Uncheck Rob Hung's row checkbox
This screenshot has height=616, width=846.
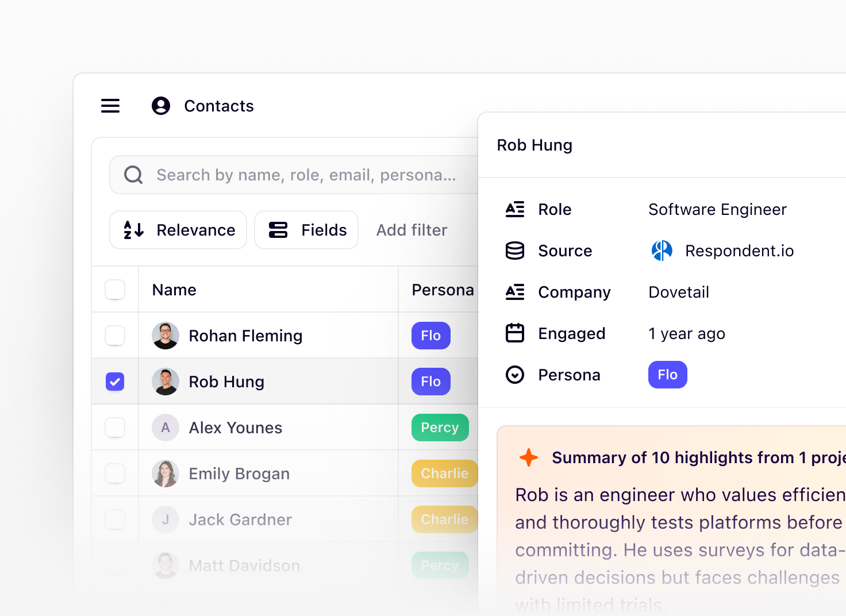point(115,381)
